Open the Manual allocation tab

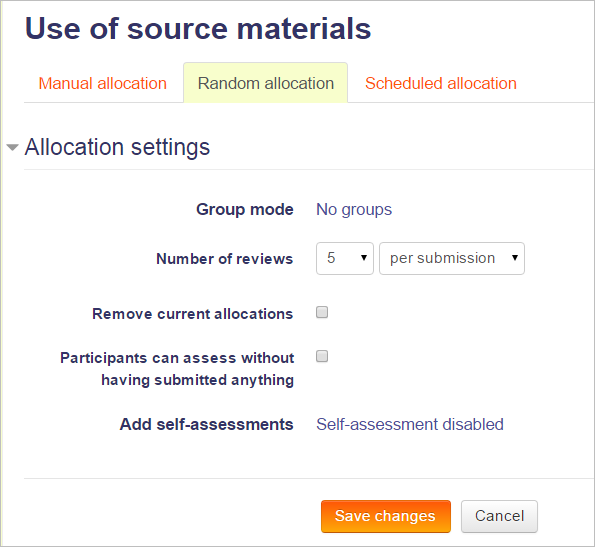pyautogui.click(x=102, y=83)
